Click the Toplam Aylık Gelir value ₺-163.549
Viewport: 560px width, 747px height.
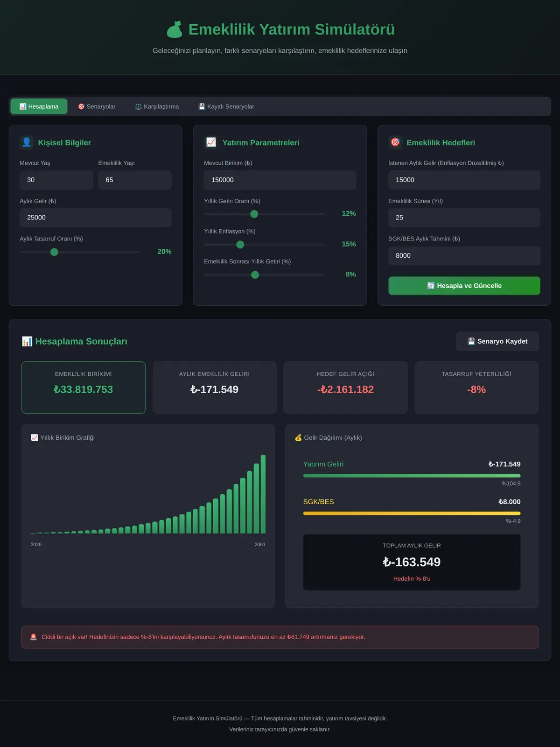[x=412, y=562]
